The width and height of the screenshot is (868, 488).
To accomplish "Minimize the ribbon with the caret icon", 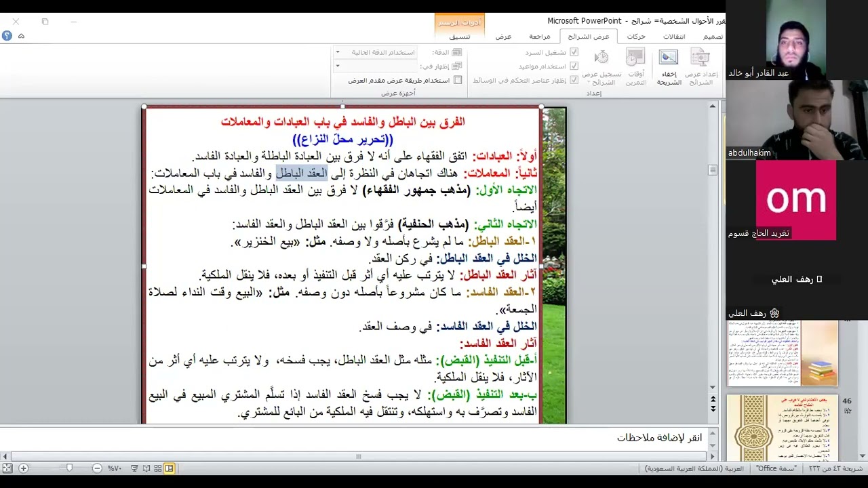I will pyautogui.click(x=21, y=36).
